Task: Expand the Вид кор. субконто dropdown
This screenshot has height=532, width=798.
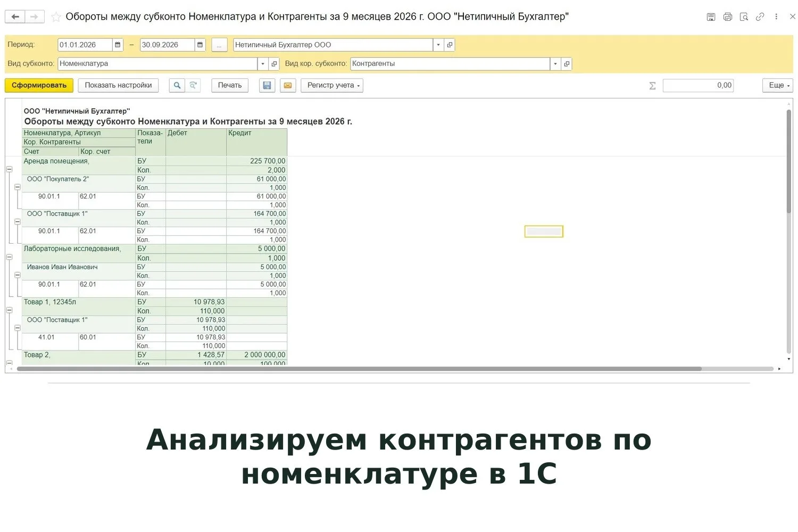Action: (555, 63)
